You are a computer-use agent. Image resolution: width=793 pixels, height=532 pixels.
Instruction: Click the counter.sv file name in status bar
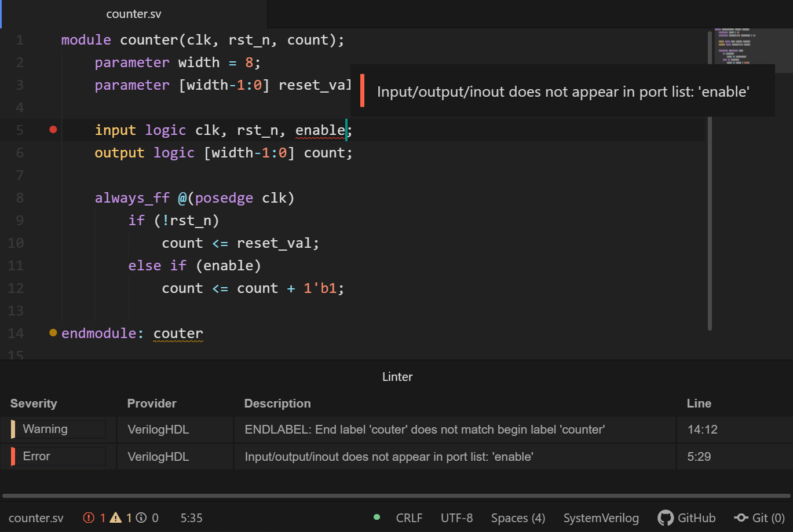[x=36, y=518]
